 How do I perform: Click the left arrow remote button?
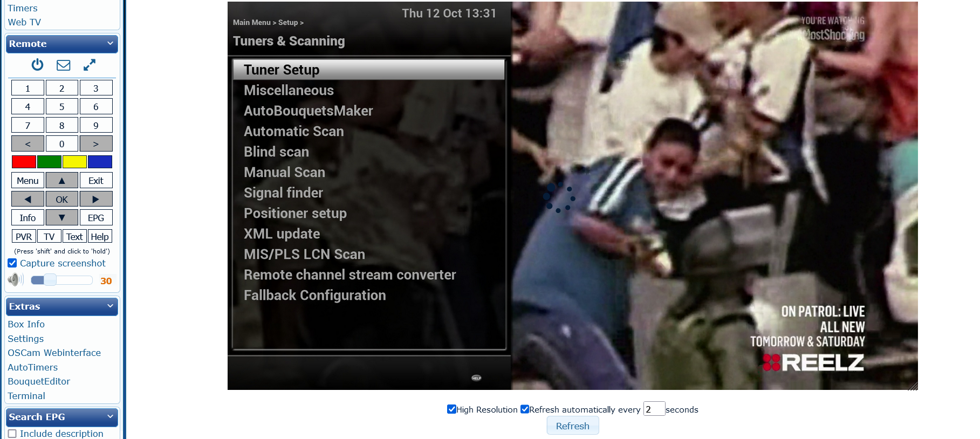click(28, 199)
